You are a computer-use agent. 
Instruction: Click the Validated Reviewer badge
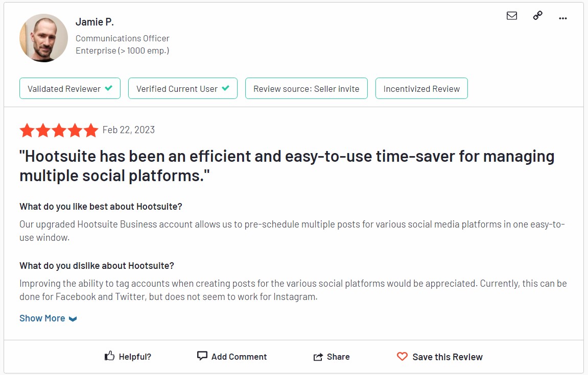pos(70,88)
